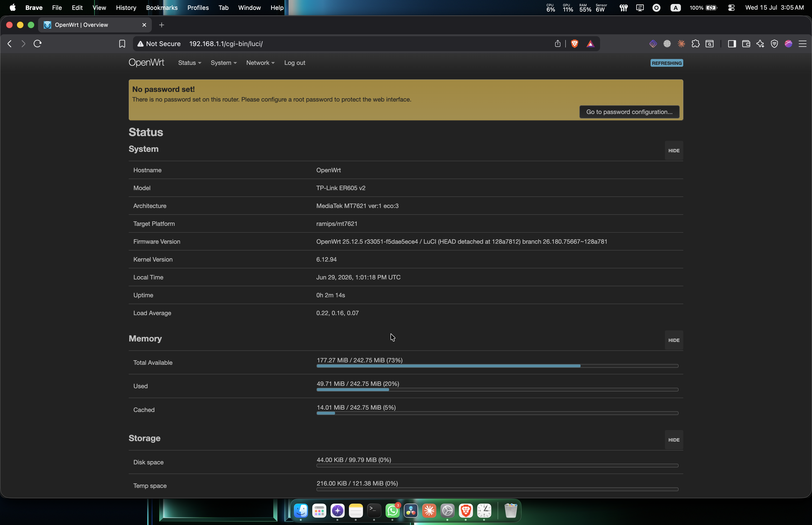Bookmark this page with the bookmark icon
Screen dimensions: 812x525
[x=122, y=44]
